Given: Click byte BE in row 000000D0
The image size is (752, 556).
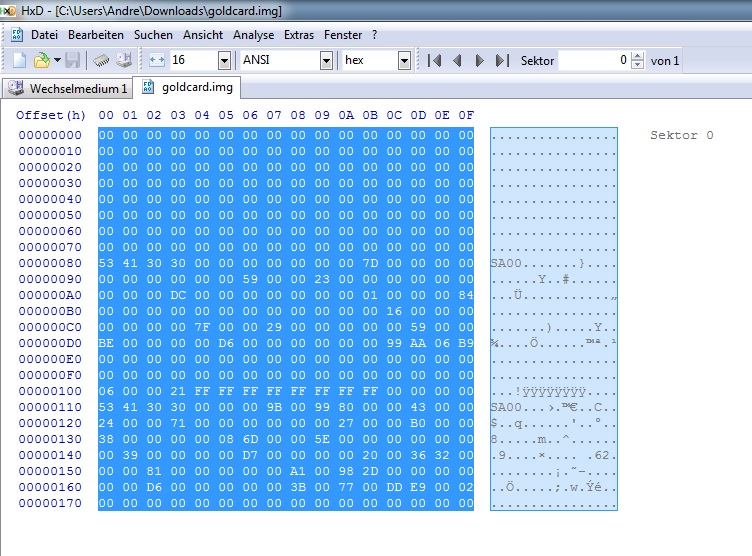Looking at the screenshot, I should point(106,343).
